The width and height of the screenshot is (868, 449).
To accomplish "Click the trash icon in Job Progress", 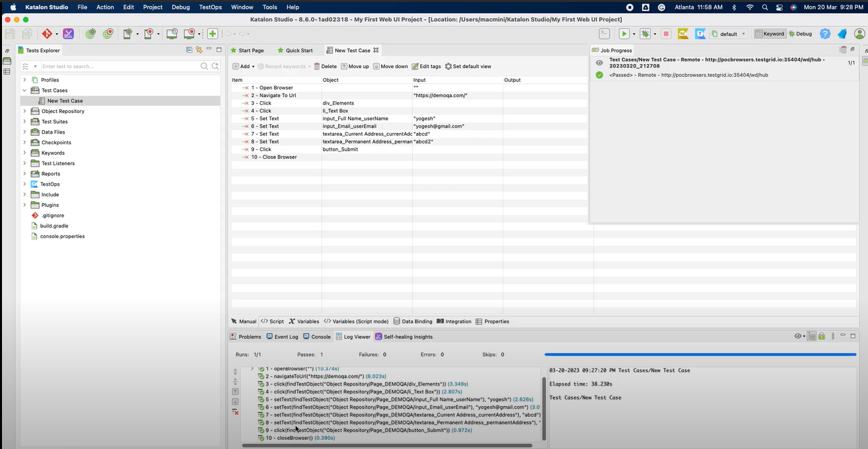I will click(x=843, y=50).
